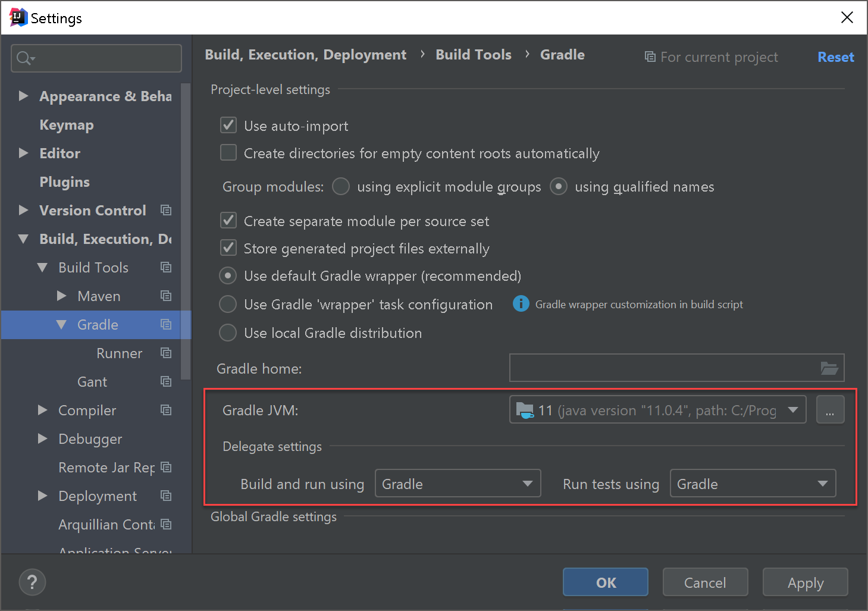Click into the settings search field

click(x=96, y=58)
